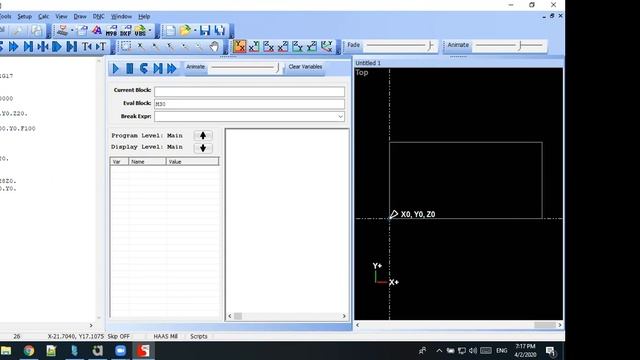The height and width of the screenshot is (360, 640).
Task: Save the file with the floppy icon
Action: [x=205, y=31]
